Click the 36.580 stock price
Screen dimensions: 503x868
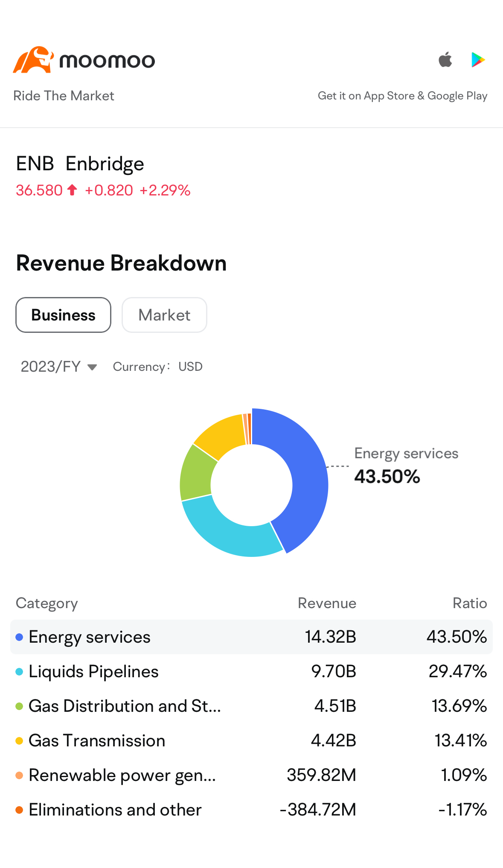tap(39, 190)
